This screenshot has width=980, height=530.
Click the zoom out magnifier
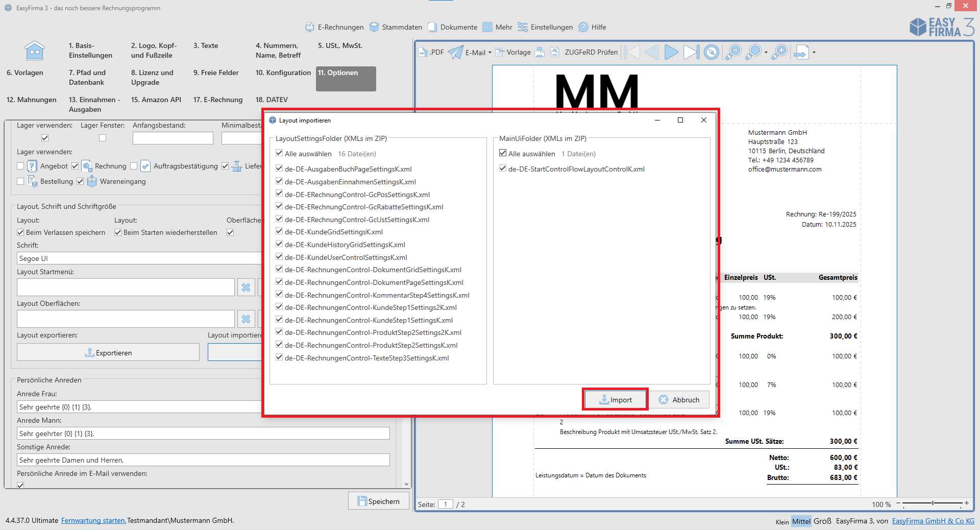733,52
